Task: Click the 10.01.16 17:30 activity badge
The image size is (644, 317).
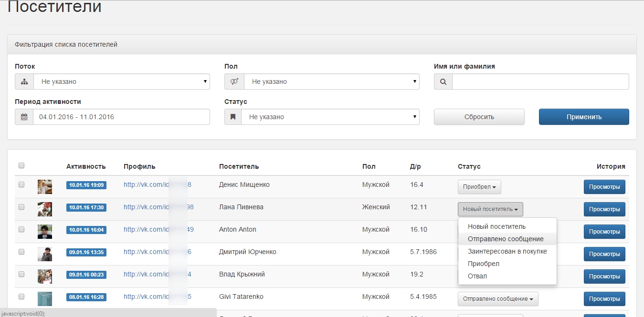Action: [86, 207]
